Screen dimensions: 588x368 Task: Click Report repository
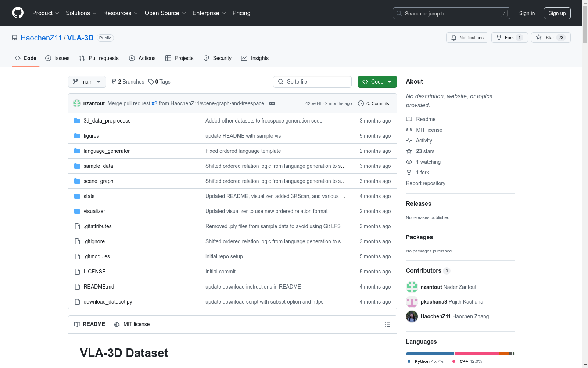click(426, 183)
